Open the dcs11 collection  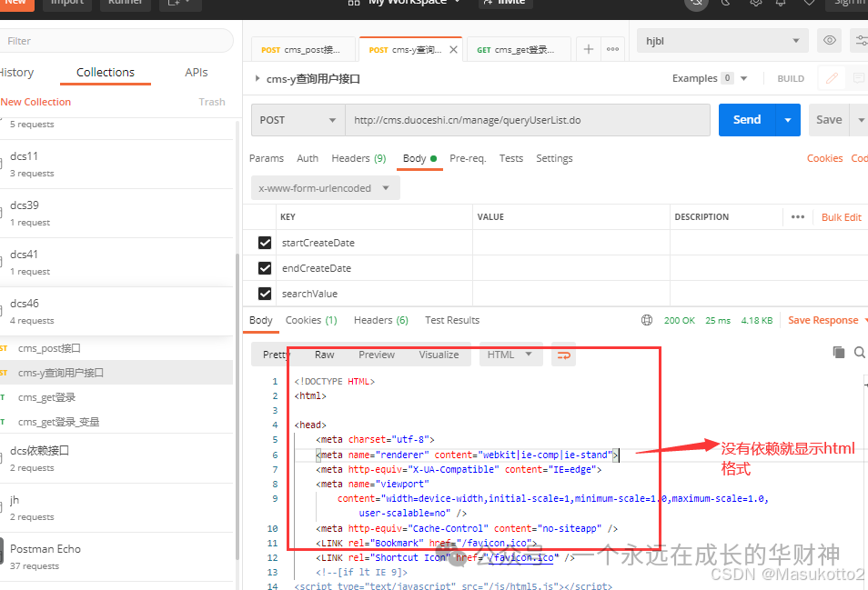pos(116,165)
